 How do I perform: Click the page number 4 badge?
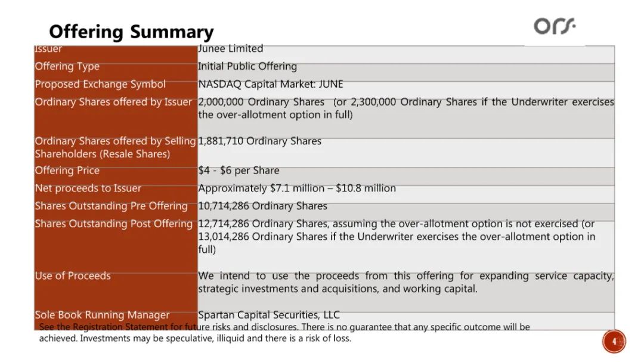pyautogui.click(x=614, y=342)
